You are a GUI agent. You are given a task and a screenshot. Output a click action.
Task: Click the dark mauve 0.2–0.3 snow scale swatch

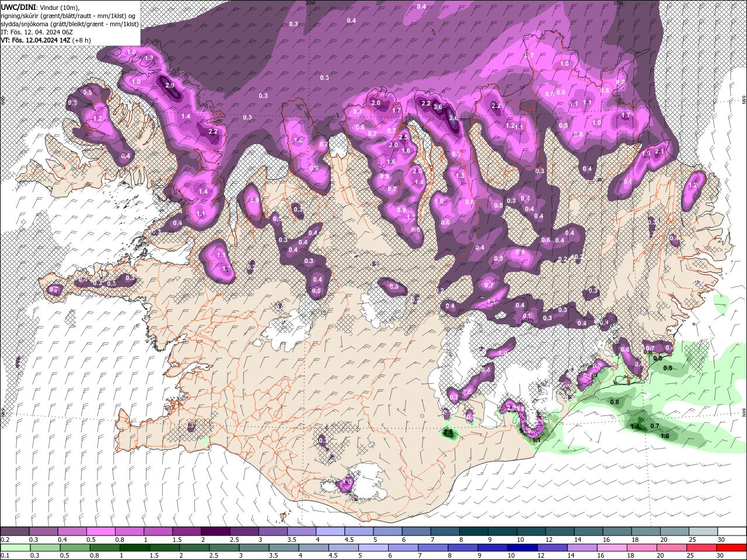coord(15,531)
